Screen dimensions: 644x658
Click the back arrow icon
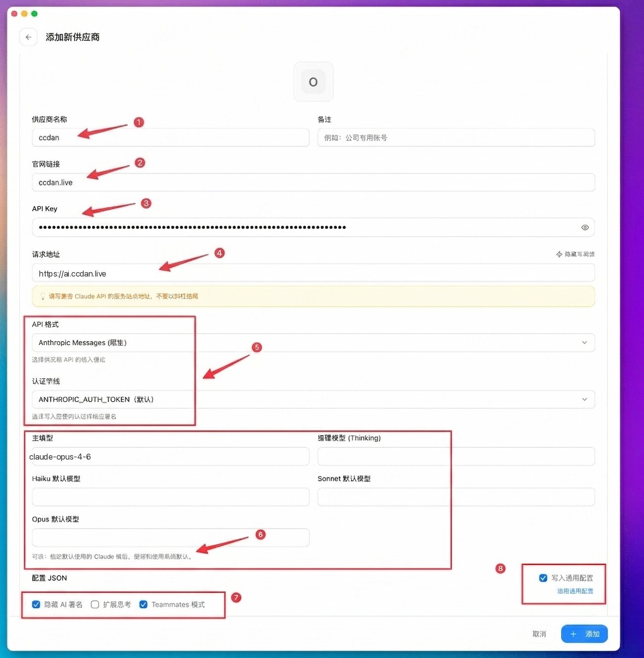[28, 37]
